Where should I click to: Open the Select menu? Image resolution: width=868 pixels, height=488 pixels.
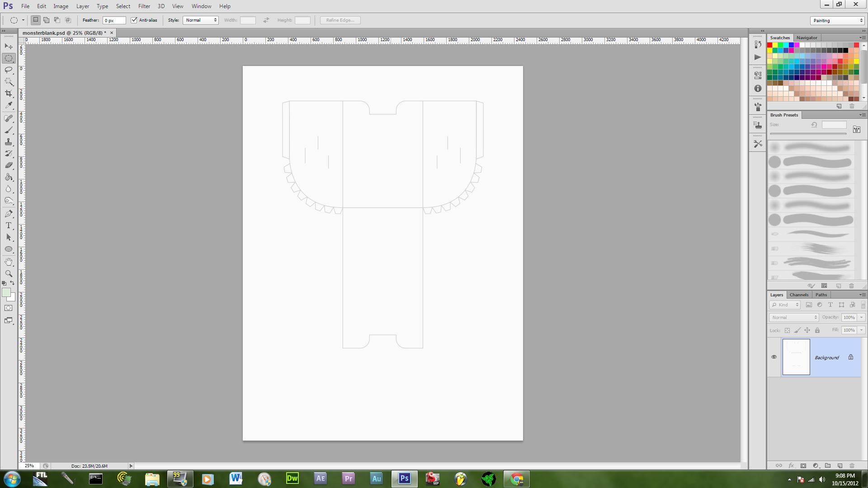pos(123,6)
